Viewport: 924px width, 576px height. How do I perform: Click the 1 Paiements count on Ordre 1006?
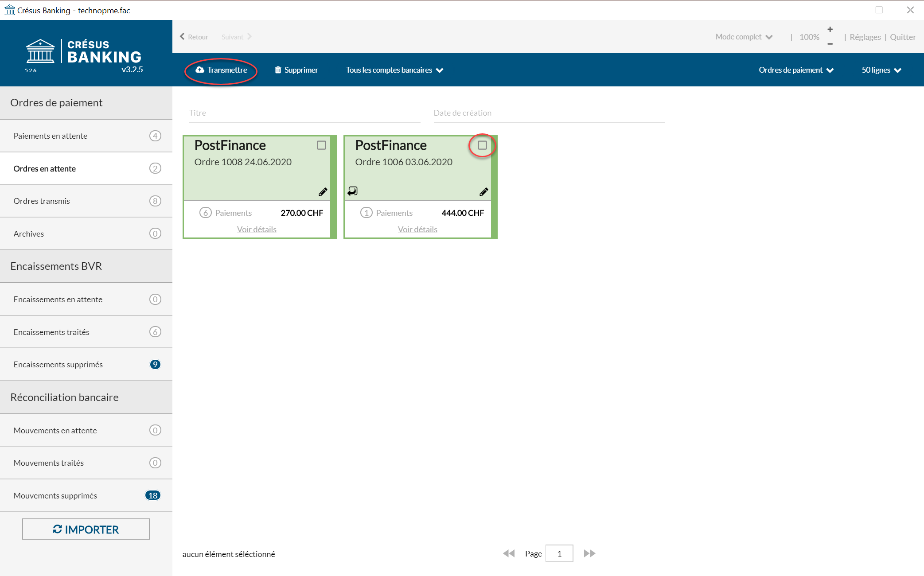click(386, 213)
